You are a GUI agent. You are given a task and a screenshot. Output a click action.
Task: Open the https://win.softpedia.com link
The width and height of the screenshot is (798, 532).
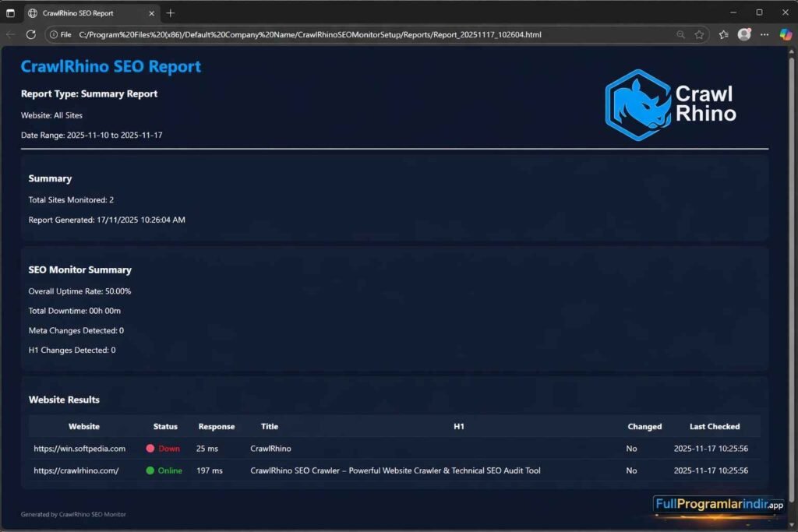click(x=79, y=449)
